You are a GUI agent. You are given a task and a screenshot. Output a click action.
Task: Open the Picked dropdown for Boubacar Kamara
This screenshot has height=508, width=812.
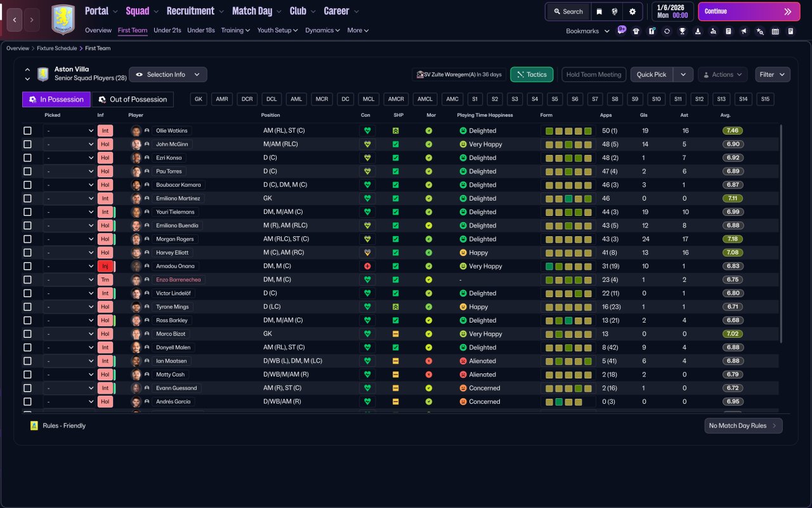click(x=69, y=185)
